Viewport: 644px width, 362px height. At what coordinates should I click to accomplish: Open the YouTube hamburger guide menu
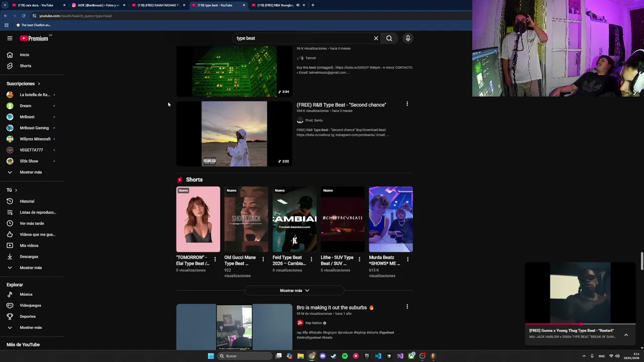click(x=10, y=38)
